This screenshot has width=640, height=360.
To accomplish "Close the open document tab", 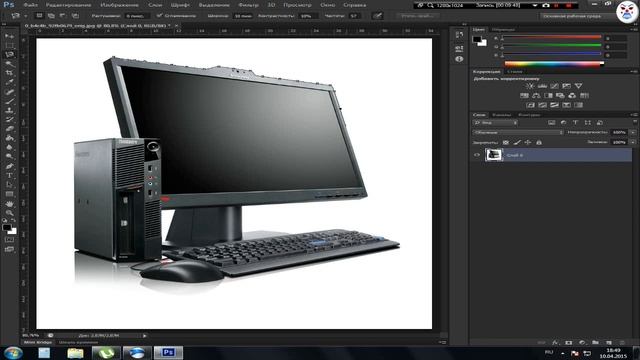I will pos(176,25).
